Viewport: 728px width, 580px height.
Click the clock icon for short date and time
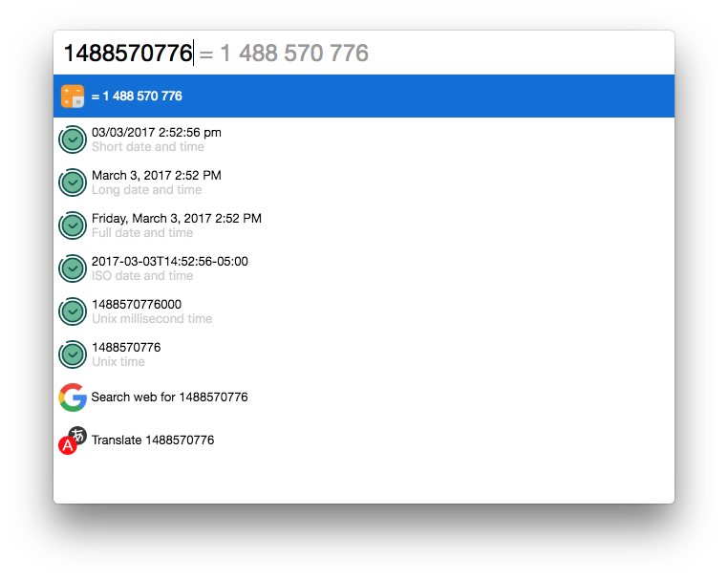pos(73,140)
